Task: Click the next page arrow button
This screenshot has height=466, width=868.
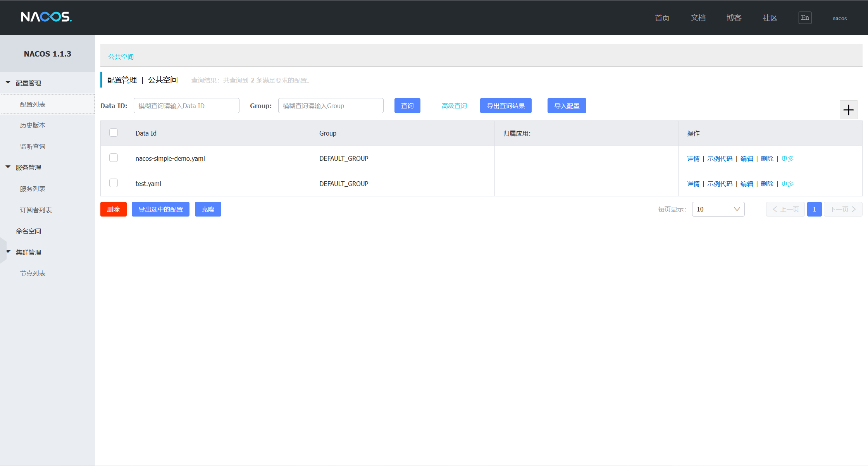Action: coord(842,209)
